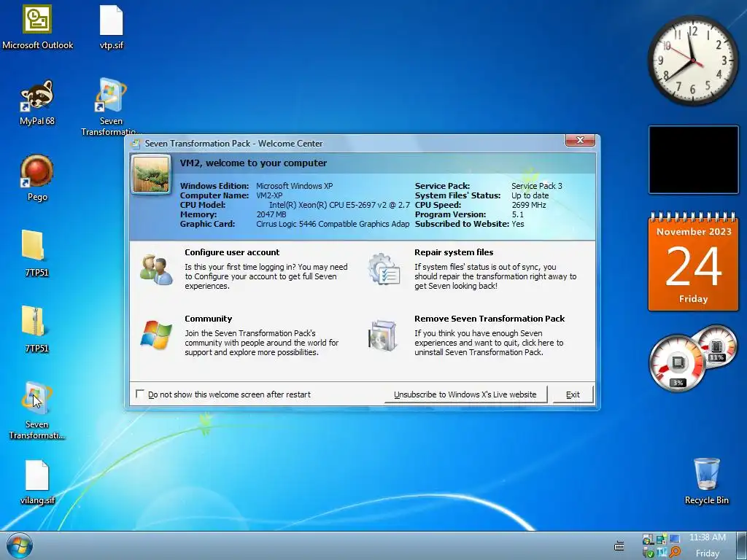Select the Seven Transformation shortcut above vilang.sif
This screenshot has width=747, height=560.
coord(36,399)
